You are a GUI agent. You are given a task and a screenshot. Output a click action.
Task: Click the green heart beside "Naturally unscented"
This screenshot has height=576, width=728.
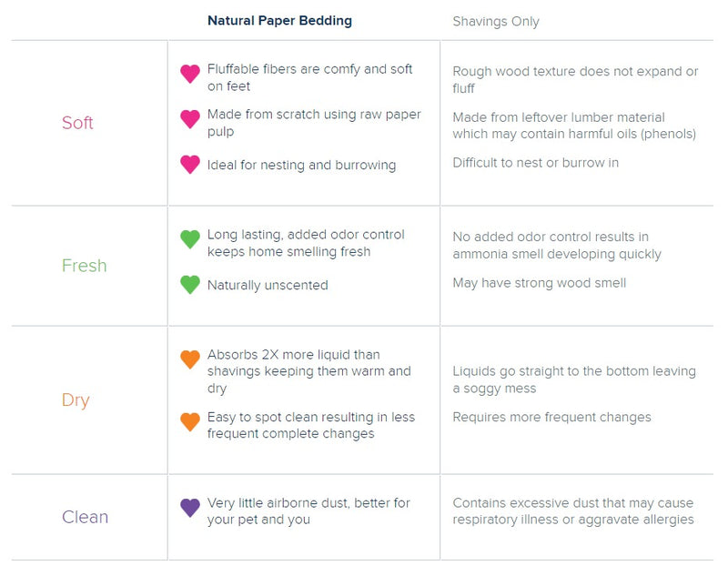190,284
